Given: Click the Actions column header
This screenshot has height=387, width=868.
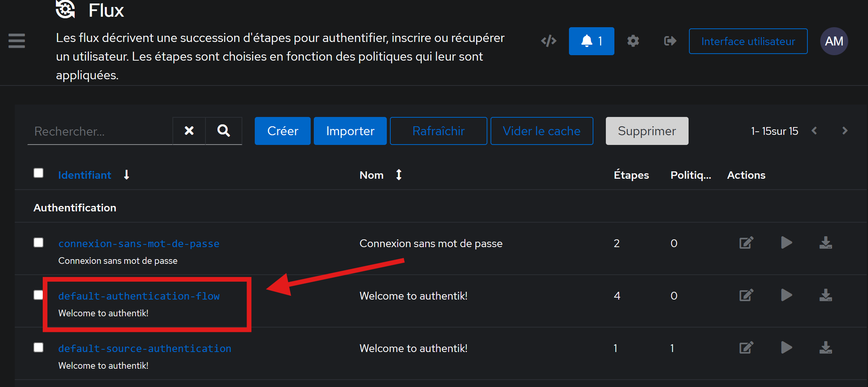Looking at the screenshot, I should [x=746, y=175].
